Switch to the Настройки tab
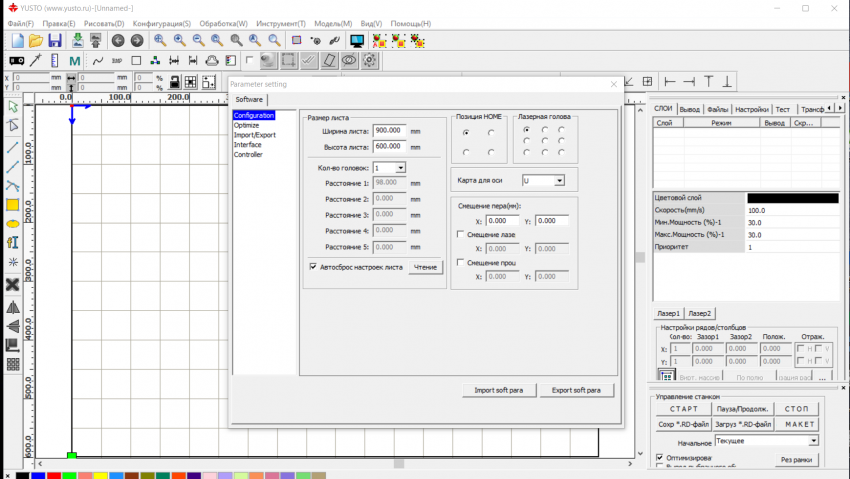Image resolution: width=850 pixels, height=479 pixels. coord(751,109)
